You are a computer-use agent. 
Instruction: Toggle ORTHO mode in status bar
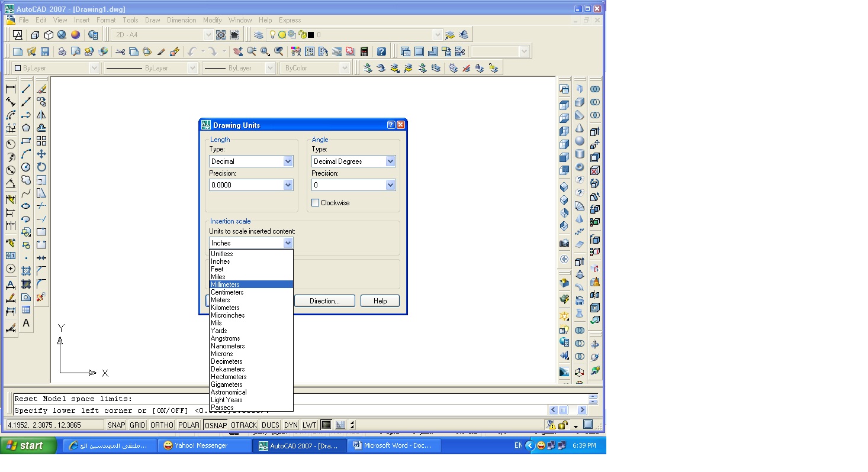162,425
